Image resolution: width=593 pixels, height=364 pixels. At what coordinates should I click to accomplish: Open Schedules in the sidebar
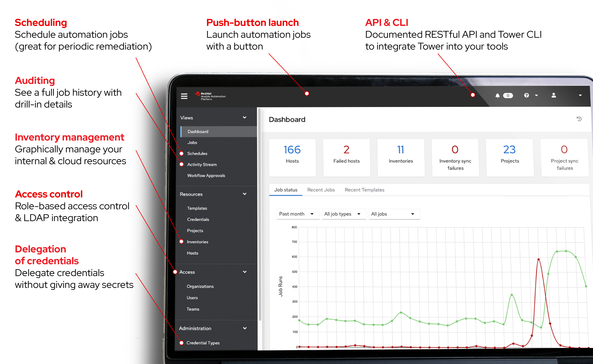click(197, 153)
